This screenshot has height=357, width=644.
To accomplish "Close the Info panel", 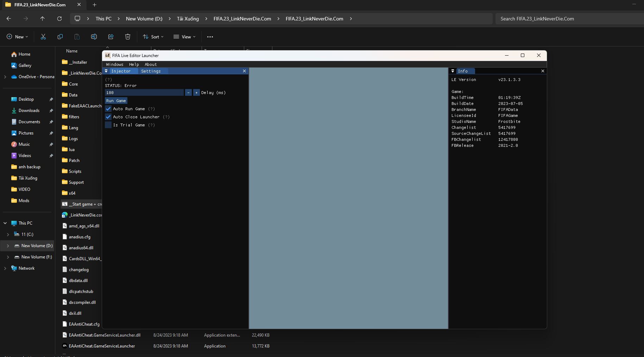I will (x=543, y=71).
